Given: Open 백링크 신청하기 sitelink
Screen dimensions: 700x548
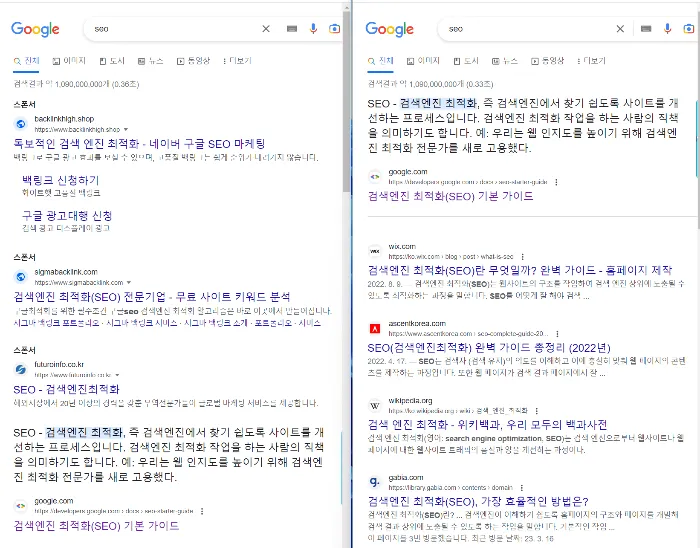Looking at the screenshot, I should (x=61, y=180).
